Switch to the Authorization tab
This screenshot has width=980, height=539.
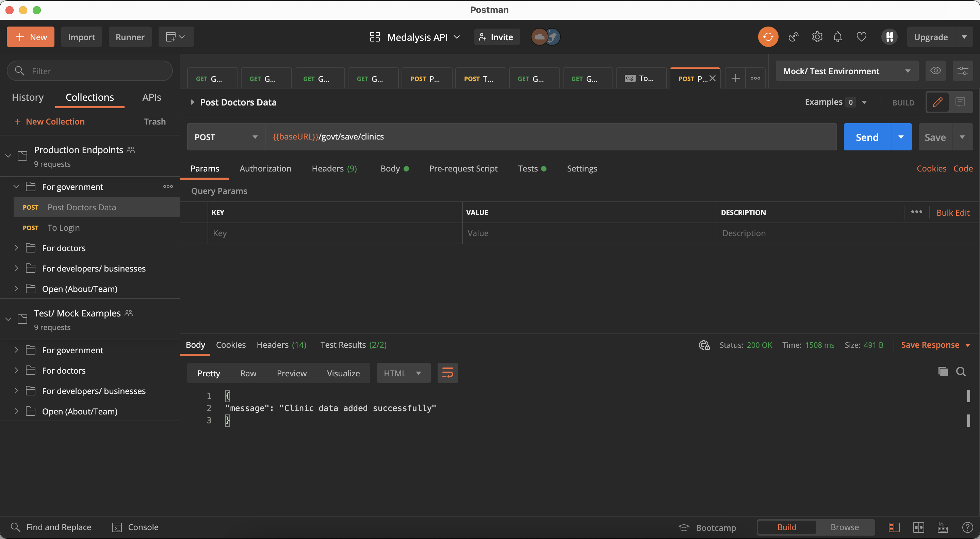(265, 168)
